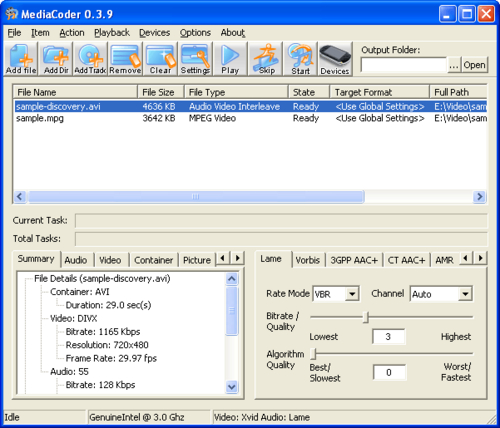Screen dimensions: 500x428
Task: Click the Bitrate / Quality value field showing 3
Action: [388, 337]
